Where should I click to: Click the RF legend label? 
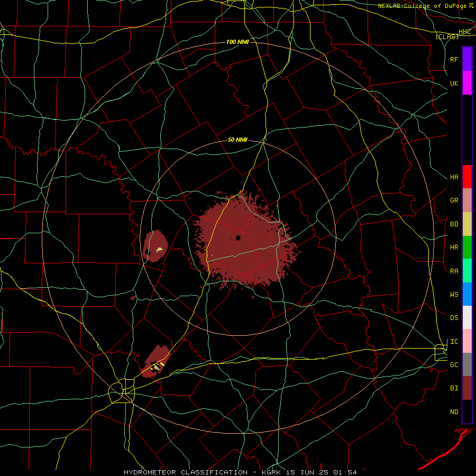454,59
